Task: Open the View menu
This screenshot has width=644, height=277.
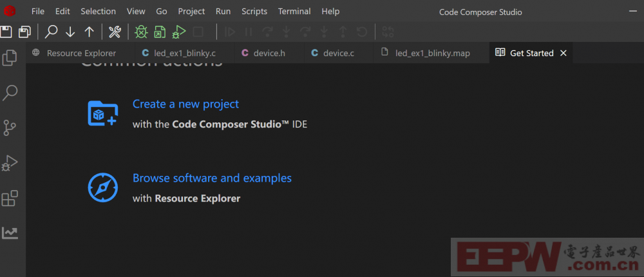Action: tap(135, 12)
